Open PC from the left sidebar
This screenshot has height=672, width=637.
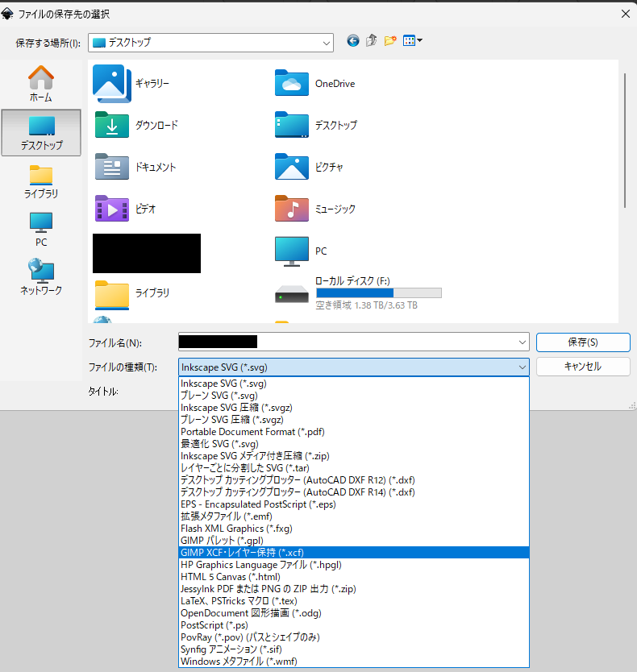(x=41, y=230)
